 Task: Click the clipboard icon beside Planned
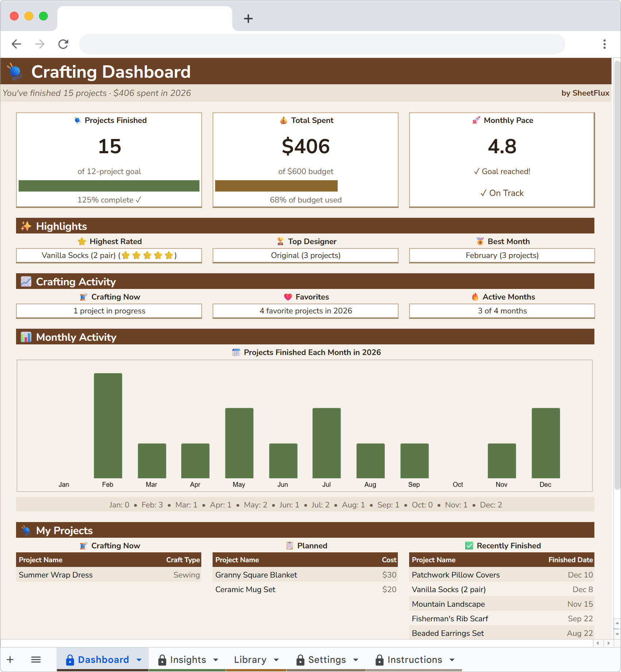click(289, 545)
